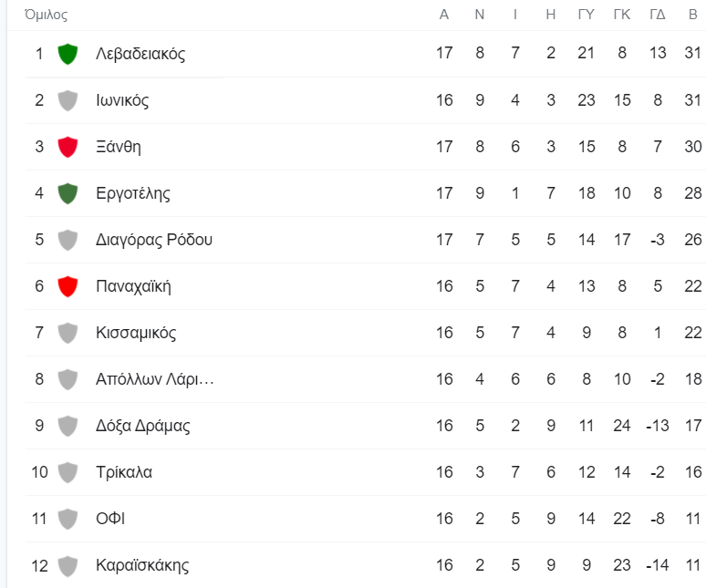Select the Δόξα Δράμας team name
706x588 pixels.
(x=142, y=426)
